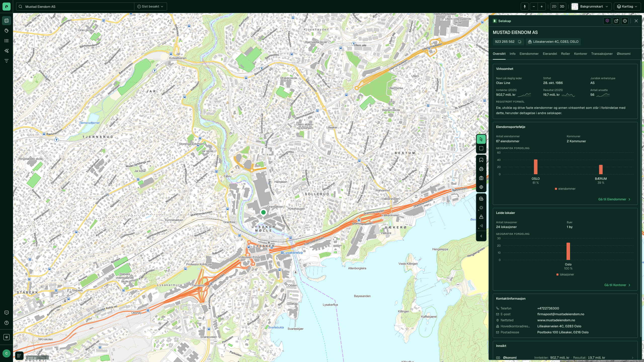
Task: Click the Selskap panel vertical scrollbar
Action: [x=640, y=199]
